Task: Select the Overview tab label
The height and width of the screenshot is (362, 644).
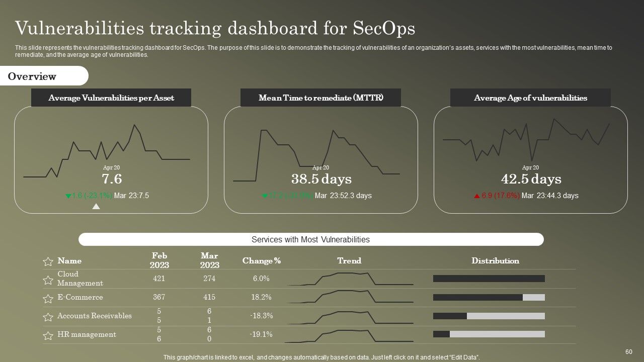Action: pyautogui.click(x=32, y=76)
